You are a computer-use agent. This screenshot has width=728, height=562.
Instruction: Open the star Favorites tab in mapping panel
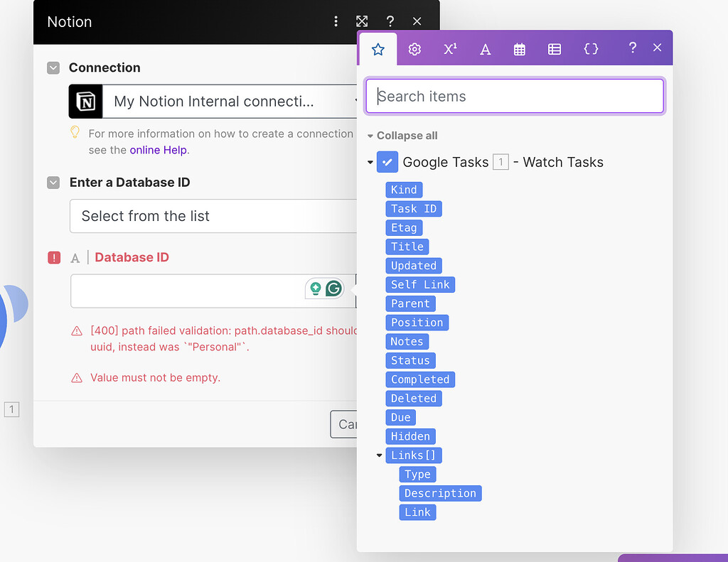tap(378, 48)
